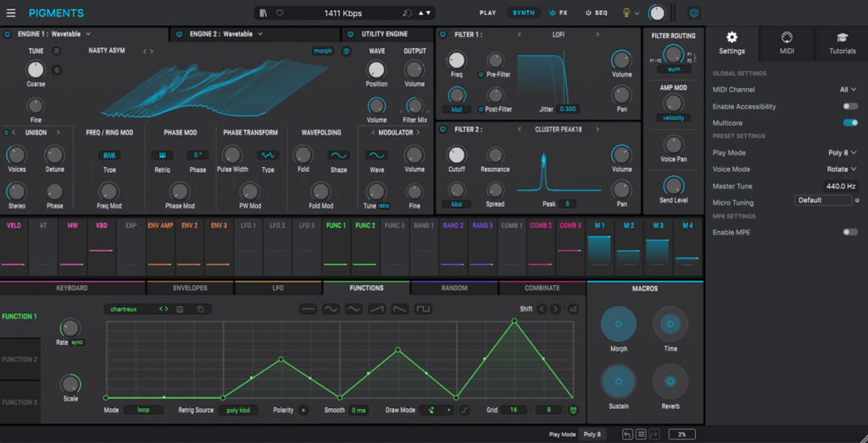Click the wavetable 3D view cube icon

347,51
